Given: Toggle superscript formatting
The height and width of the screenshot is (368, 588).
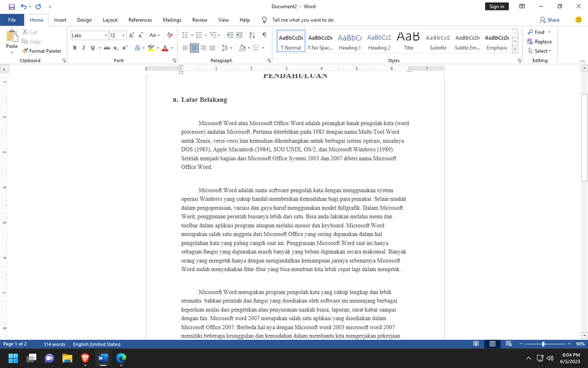Looking at the screenshot, I should pos(125,48).
